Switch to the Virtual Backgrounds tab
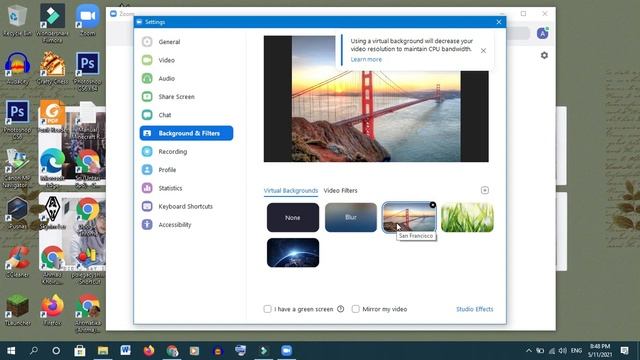Image resolution: width=640 pixels, height=360 pixels. click(x=291, y=191)
